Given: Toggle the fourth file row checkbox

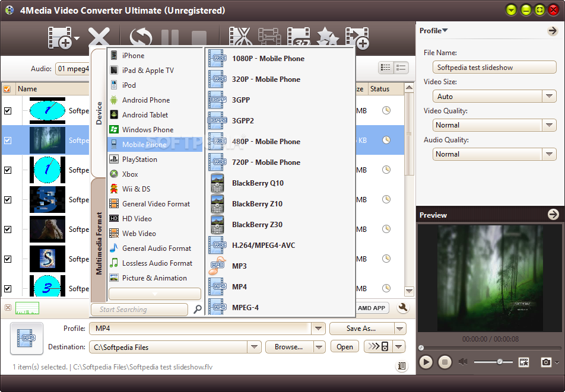Looking at the screenshot, I should coord(8,200).
